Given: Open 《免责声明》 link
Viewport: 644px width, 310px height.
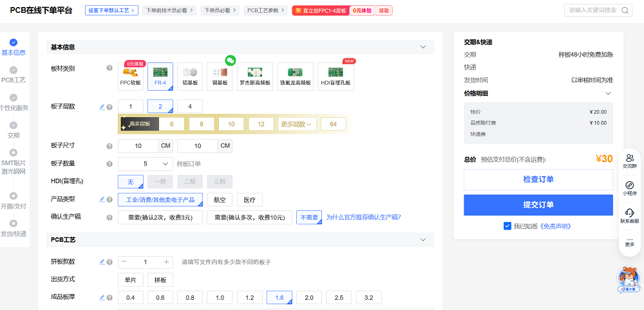Looking at the screenshot, I should click(556, 226).
